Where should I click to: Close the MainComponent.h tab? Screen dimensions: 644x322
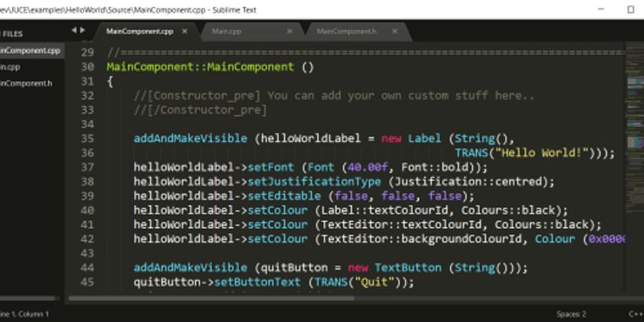point(395,31)
